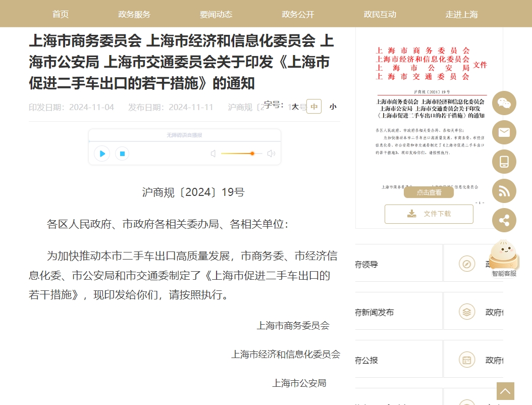Viewport: 532px width, 405px height.
Task: Mute the audio via the speaker icon
Action: (213, 154)
